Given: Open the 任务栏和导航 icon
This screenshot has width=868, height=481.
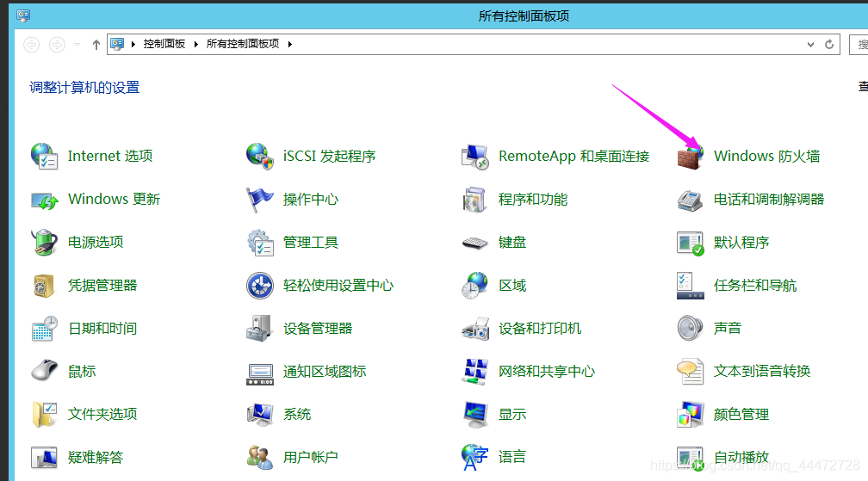Looking at the screenshot, I should pyautogui.click(x=691, y=286).
